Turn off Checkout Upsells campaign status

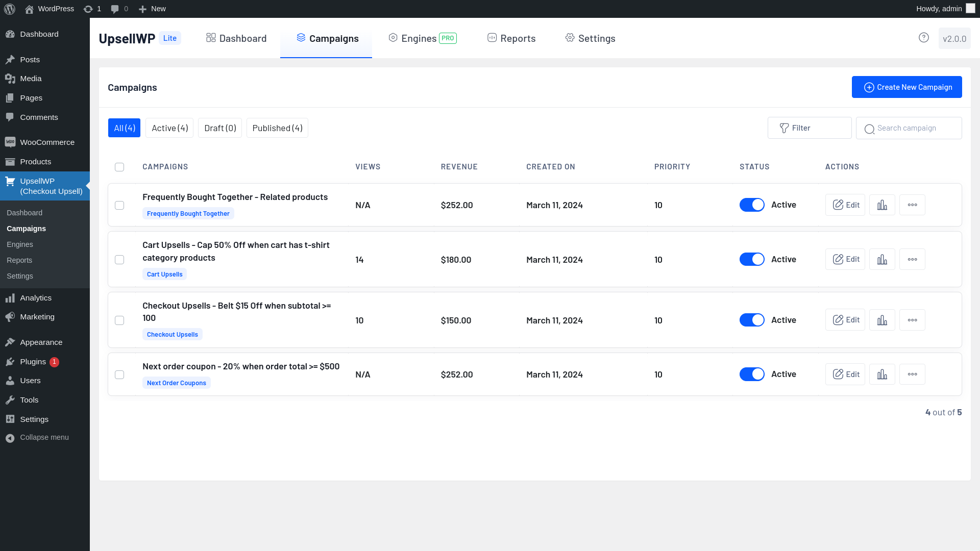coord(752,320)
